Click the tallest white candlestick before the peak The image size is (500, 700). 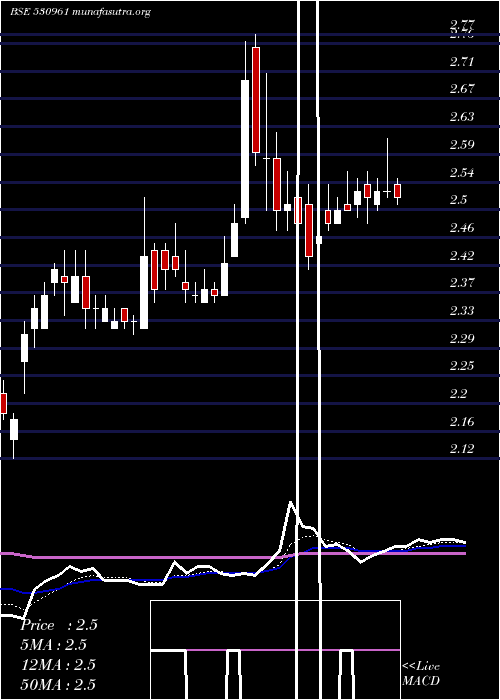click(245, 149)
